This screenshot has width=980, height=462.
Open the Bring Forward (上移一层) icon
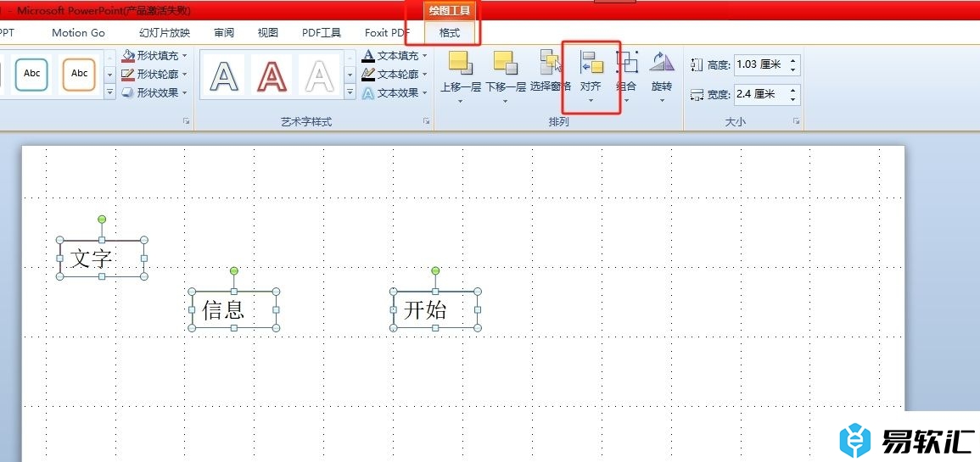pos(460,63)
